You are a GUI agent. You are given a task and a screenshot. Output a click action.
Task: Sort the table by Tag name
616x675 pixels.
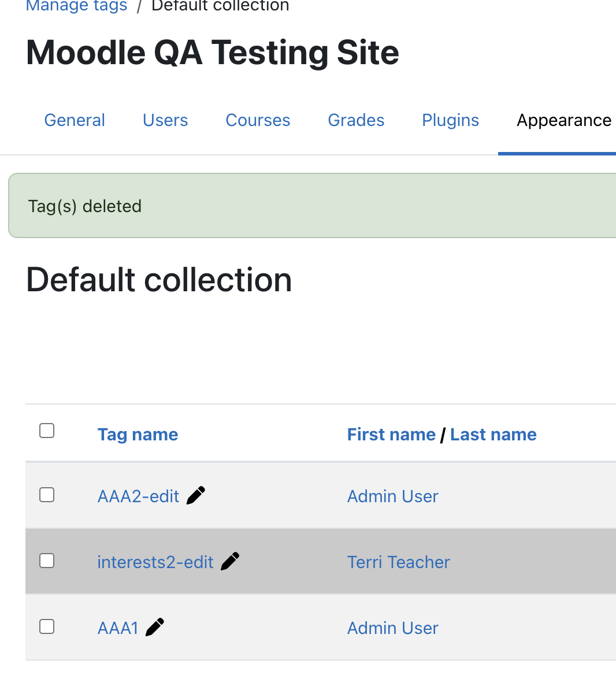pyautogui.click(x=138, y=435)
